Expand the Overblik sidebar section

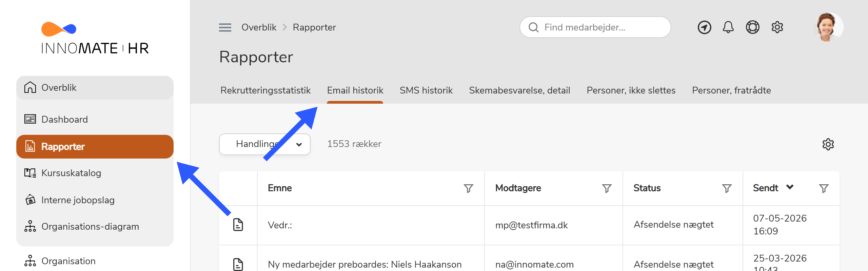[95, 88]
